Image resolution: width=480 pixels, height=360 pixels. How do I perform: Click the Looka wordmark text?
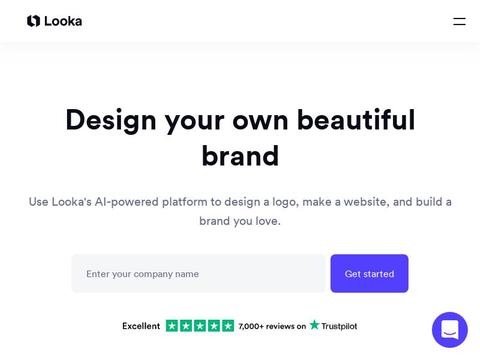click(x=63, y=21)
